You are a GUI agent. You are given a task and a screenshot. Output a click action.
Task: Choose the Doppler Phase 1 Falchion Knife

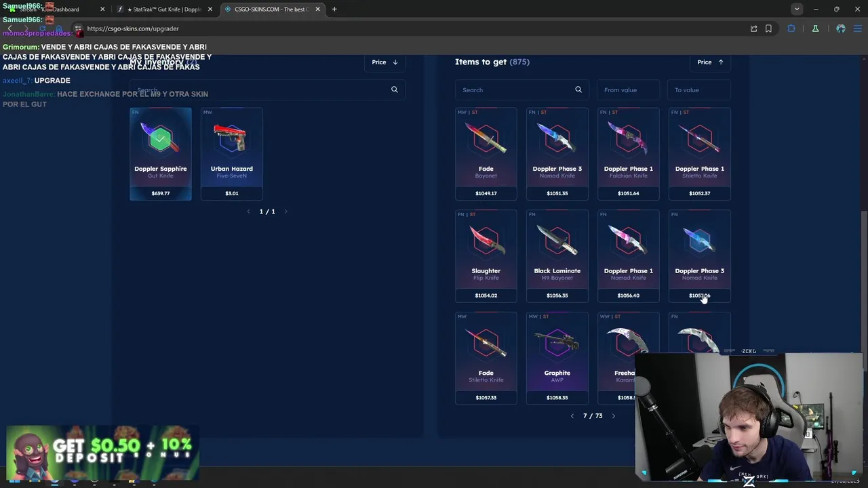(x=629, y=154)
